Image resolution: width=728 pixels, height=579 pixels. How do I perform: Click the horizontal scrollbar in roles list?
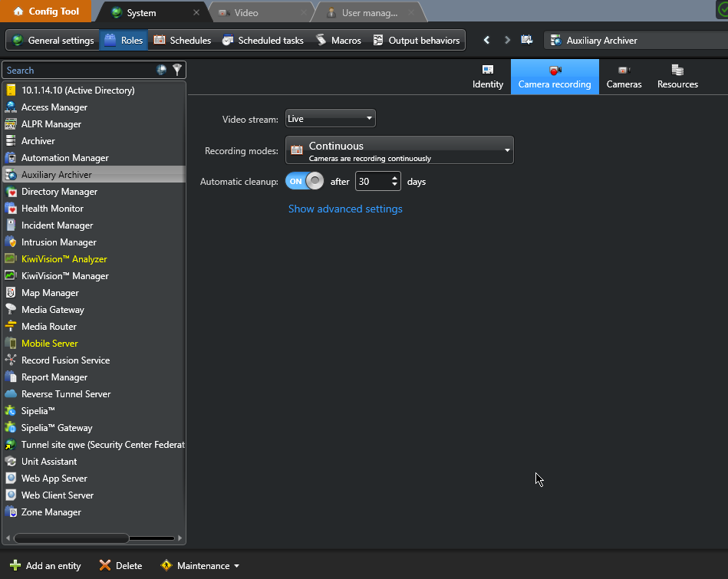tap(71, 538)
